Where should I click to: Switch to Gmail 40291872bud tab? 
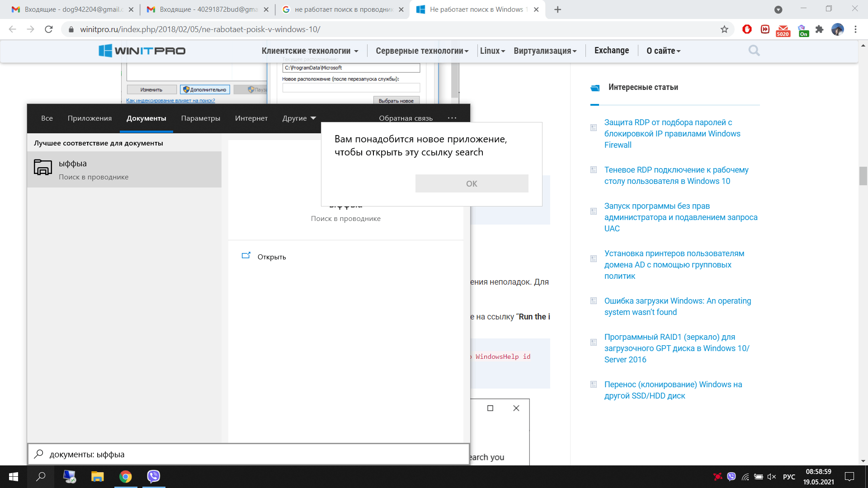pyautogui.click(x=208, y=9)
